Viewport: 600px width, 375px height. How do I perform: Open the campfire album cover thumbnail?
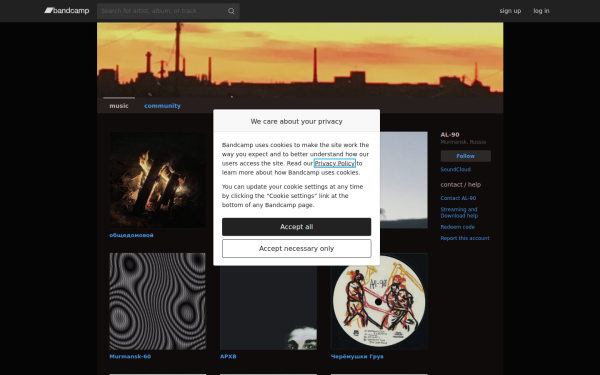(x=158, y=180)
